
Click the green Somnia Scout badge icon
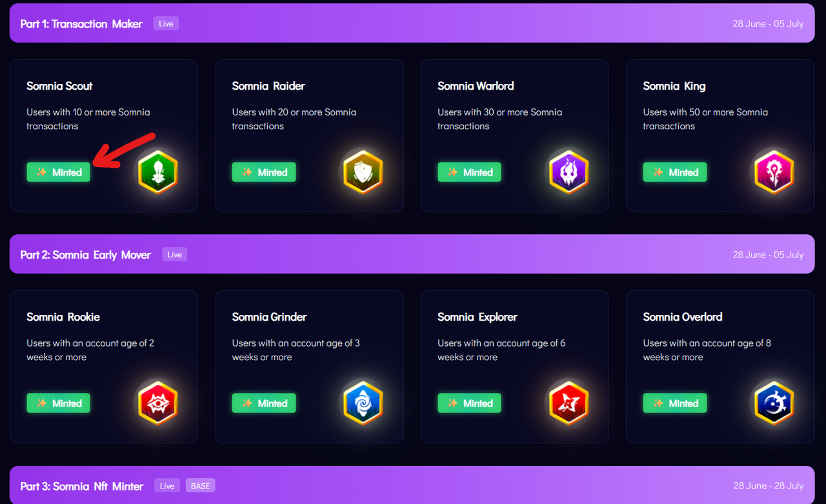[x=157, y=172]
